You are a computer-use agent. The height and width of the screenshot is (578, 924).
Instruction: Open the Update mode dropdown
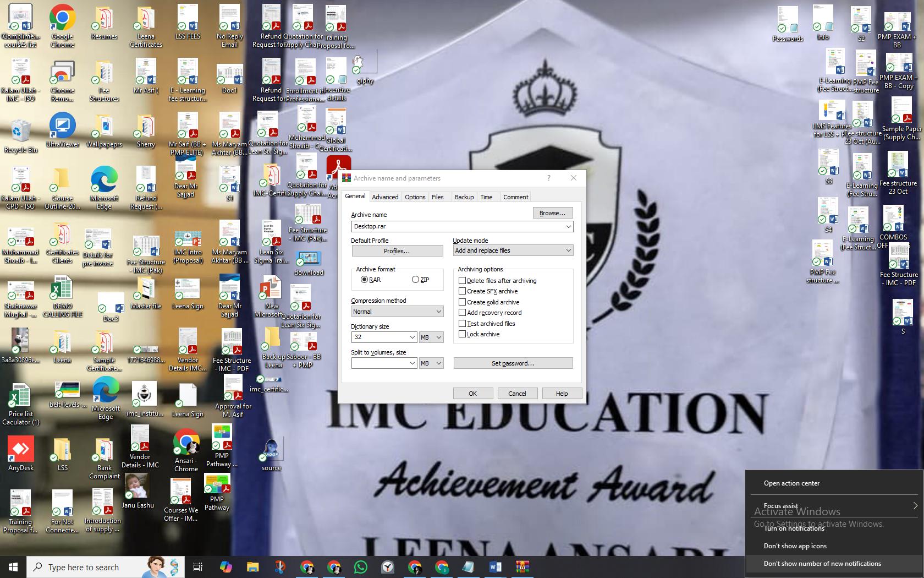tap(513, 250)
